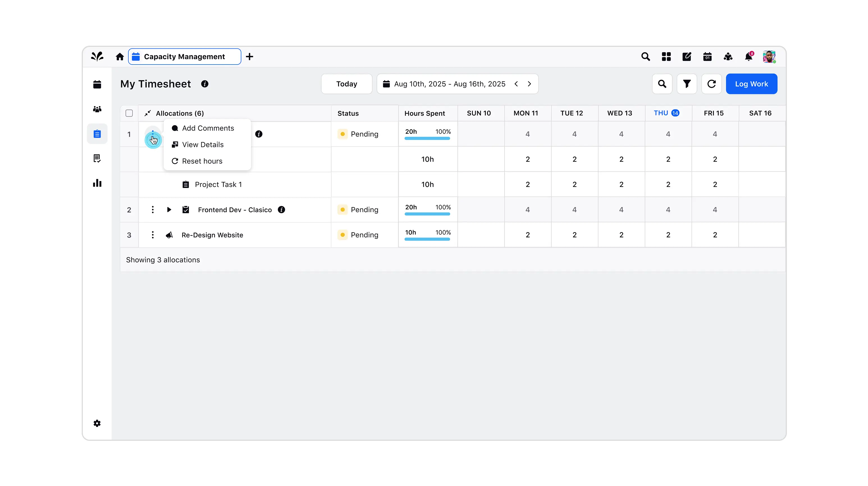Expand the Frontend Dev - Clasico row

click(x=169, y=210)
